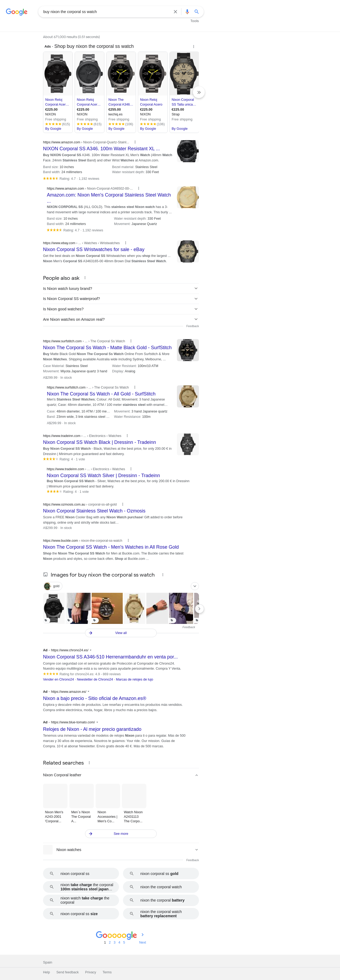
Task: Expand image filter chips dropdown arrow
Action: pyautogui.click(x=195, y=586)
